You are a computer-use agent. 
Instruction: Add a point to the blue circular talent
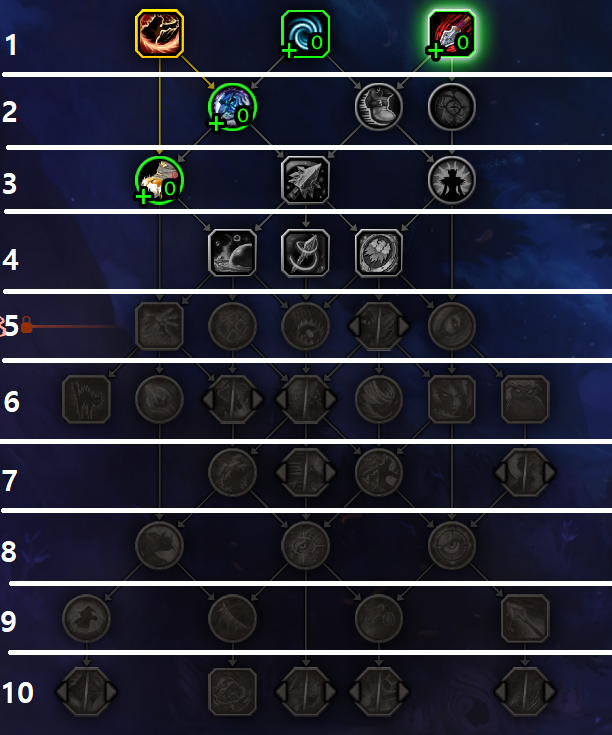tap(216, 123)
